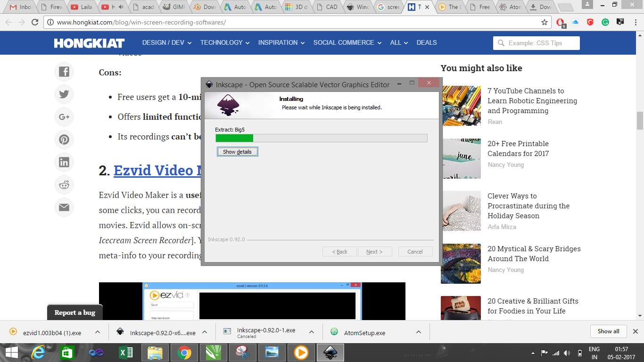
Task: Click the Report a bug button
Action: [x=75, y=313]
